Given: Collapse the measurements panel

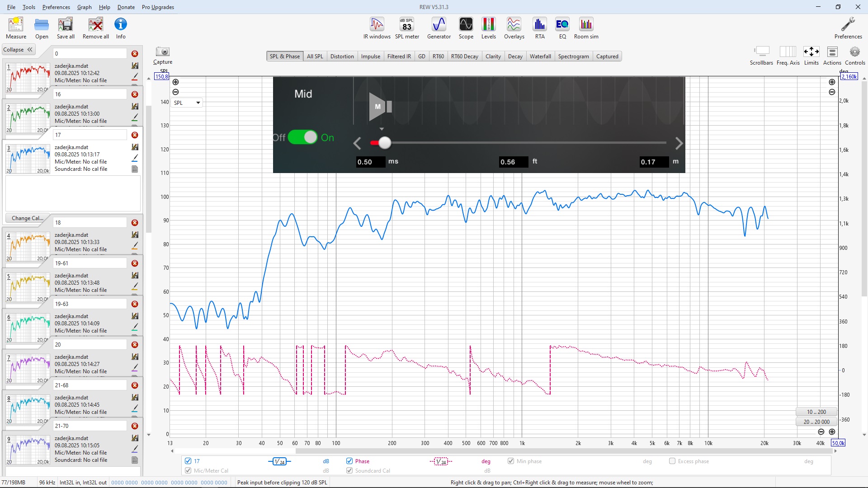Looking at the screenshot, I should tap(18, 50).
